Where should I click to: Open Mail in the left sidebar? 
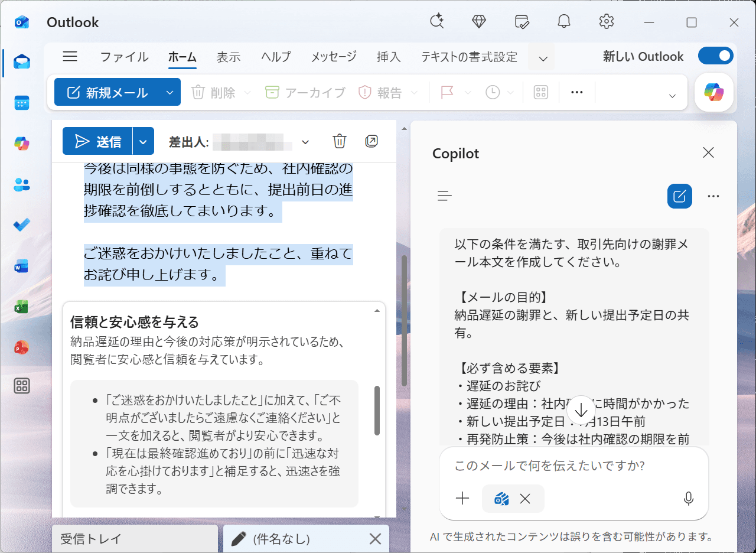point(22,61)
